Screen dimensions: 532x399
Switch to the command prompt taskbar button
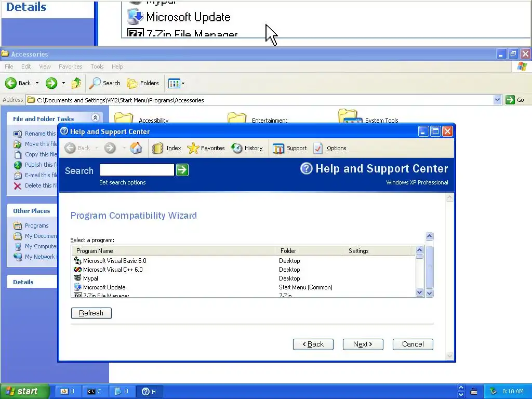coord(95,391)
